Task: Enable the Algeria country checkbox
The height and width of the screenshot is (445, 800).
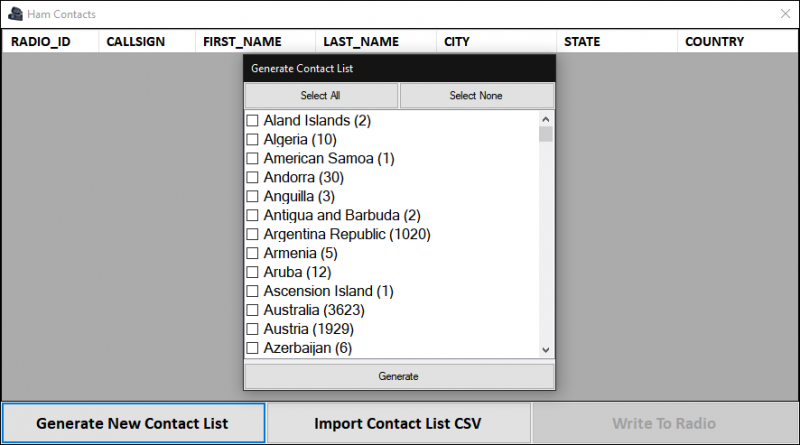Action: coord(253,140)
